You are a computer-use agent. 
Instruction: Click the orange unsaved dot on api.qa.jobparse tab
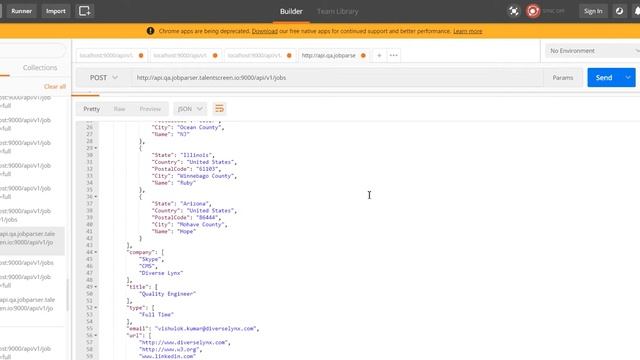[x=363, y=56]
